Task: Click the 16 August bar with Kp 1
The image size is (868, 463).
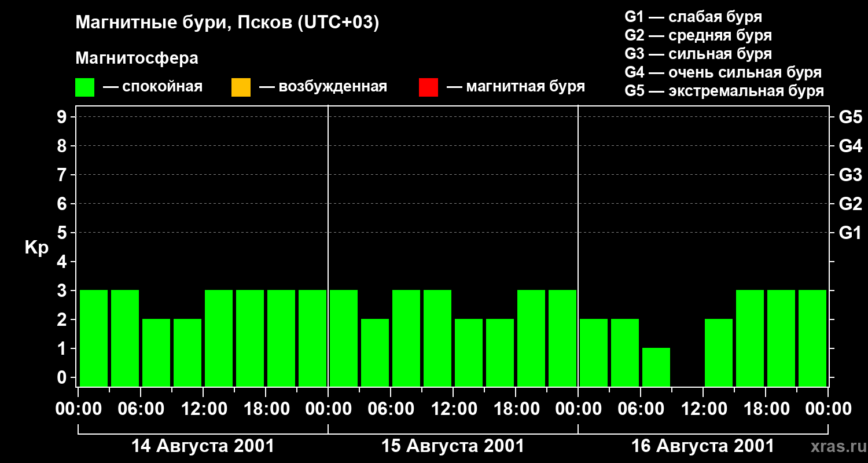Action: (x=656, y=367)
